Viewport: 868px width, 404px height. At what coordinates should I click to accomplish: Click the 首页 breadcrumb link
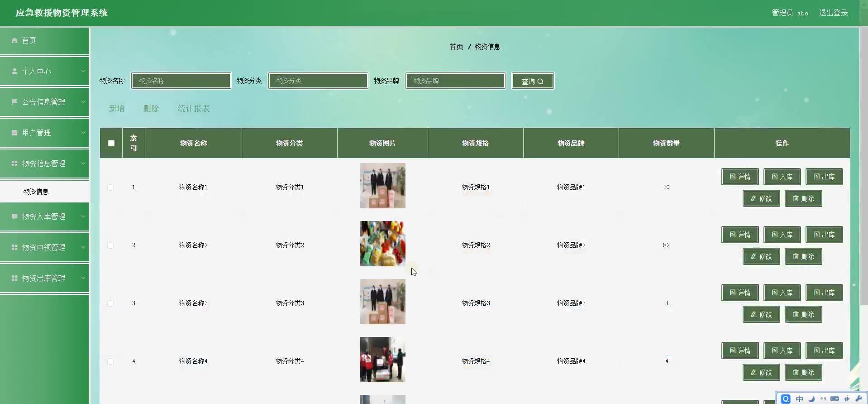point(456,47)
